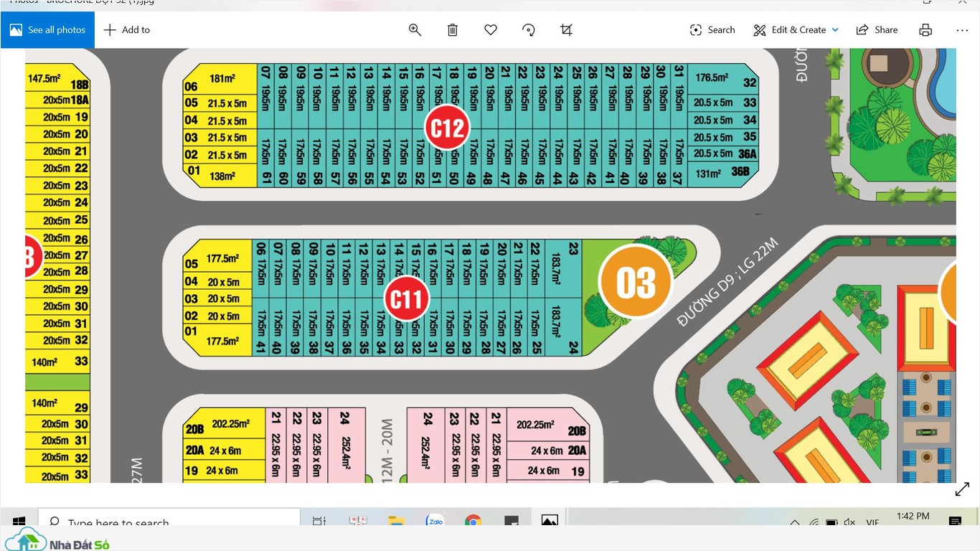The image size is (980, 551).
Task: Show hidden system tray icons
Action: pyautogui.click(x=795, y=522)
